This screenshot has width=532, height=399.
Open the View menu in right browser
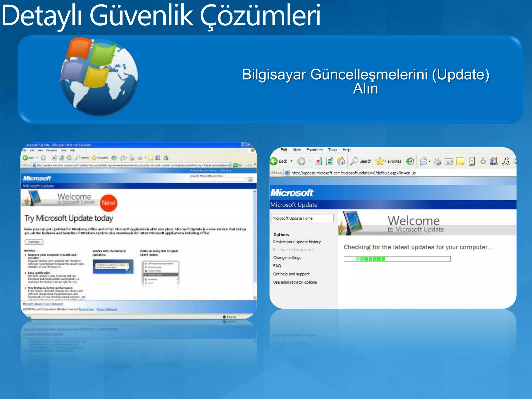pyautogui.click(x=297, y=150)
